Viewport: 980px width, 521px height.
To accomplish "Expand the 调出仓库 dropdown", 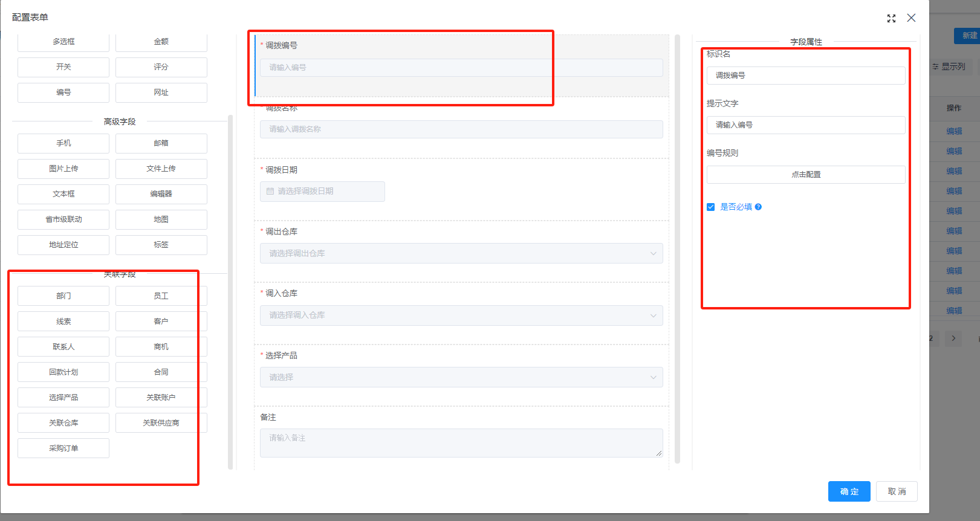I will click(461, 253).
